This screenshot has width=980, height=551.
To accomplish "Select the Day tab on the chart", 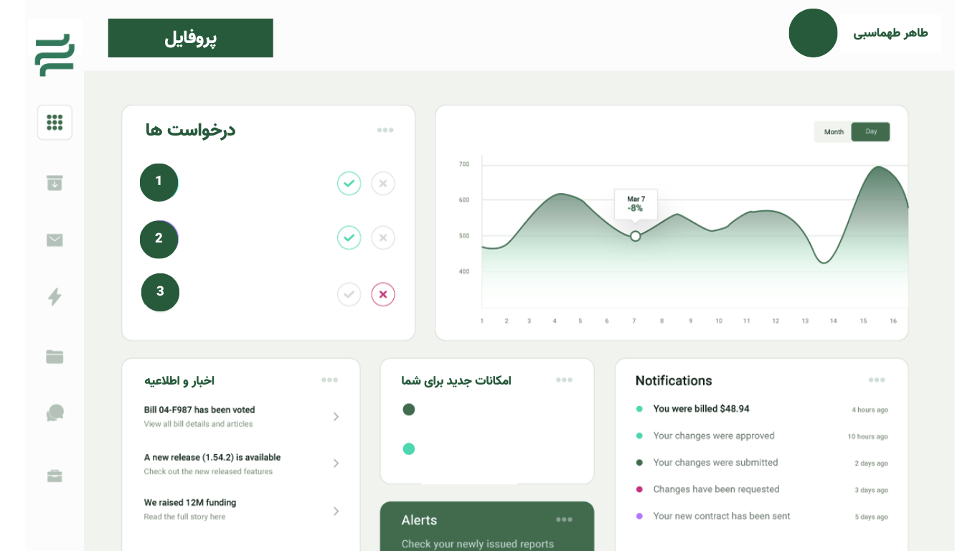I will coord(870,132).
